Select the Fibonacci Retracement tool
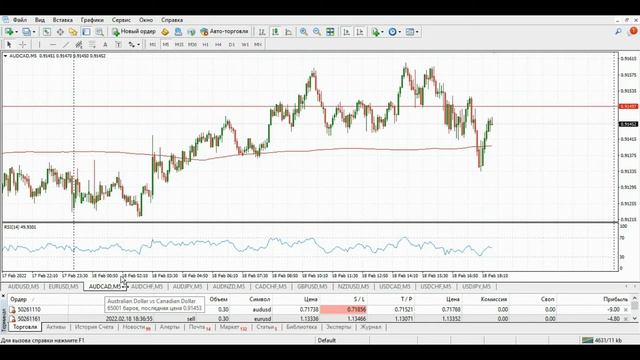Viewport: 640px width, 360px height. tap(92, 44)
